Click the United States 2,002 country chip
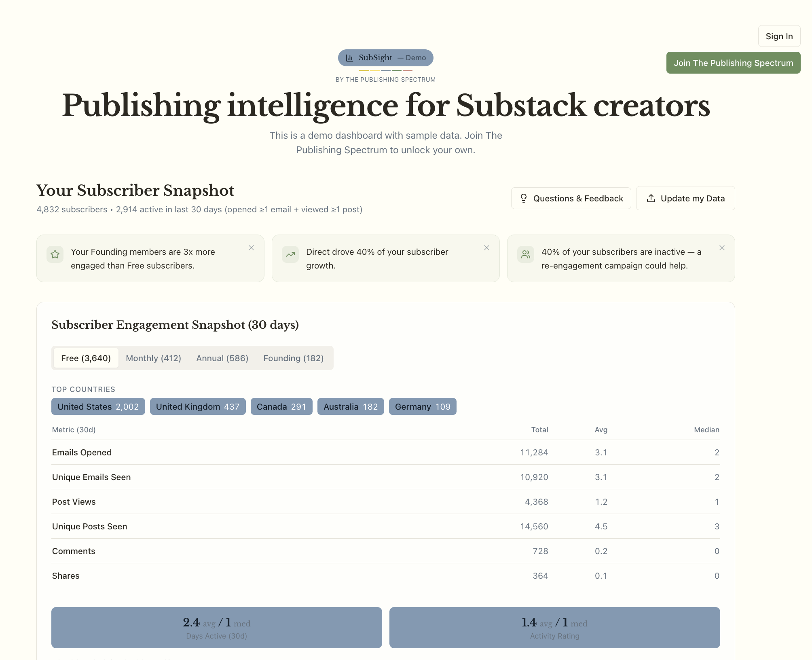This screenshot has width=812, height=660. (x=98, y=406)
